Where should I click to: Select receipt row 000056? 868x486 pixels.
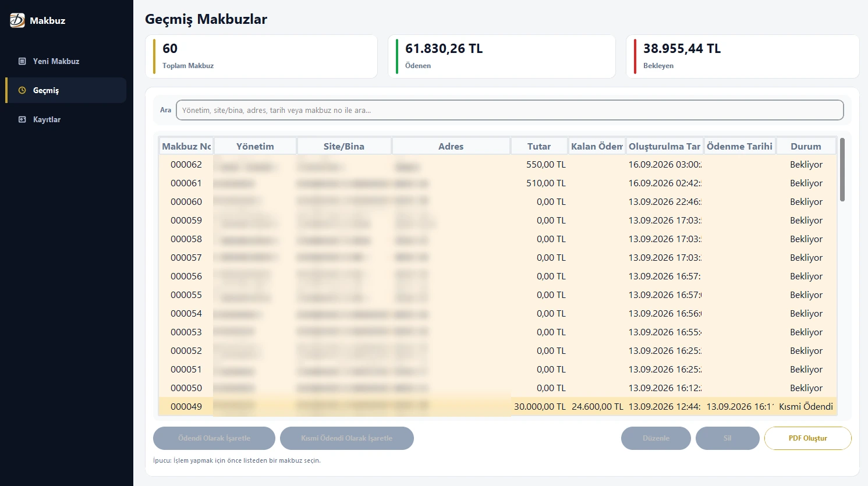point(498,276)
